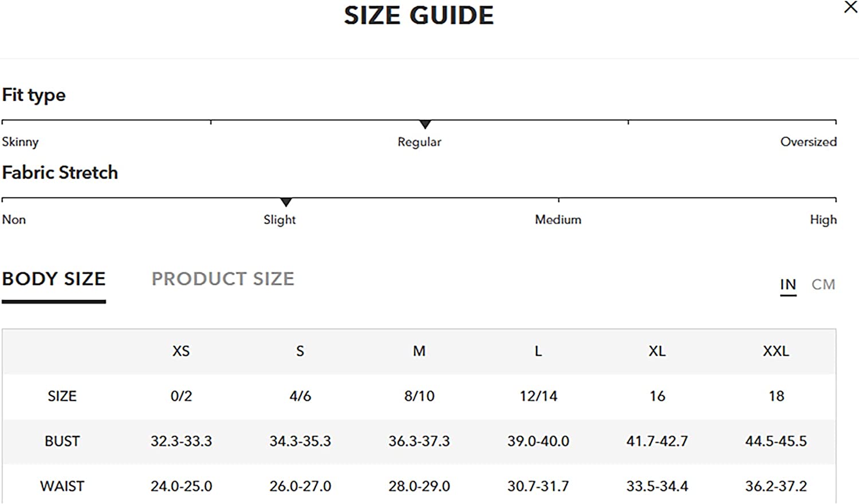Click the BUST row label

[62, 442]
